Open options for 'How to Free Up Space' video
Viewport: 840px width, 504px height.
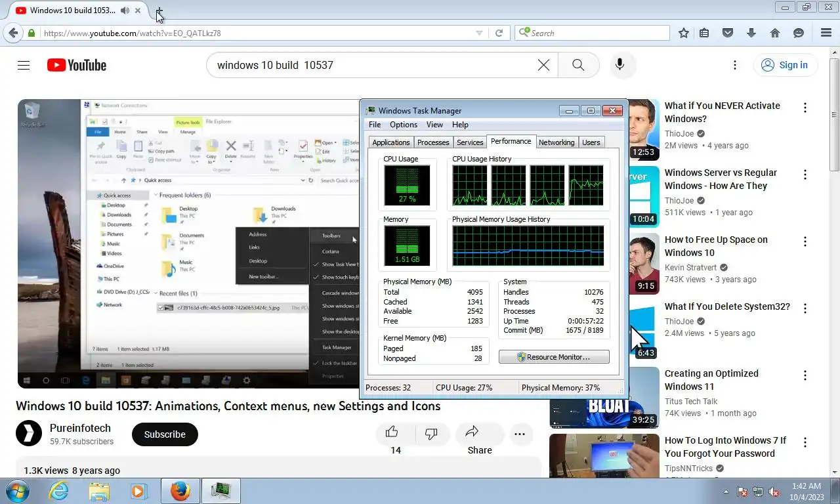[x=805, y=241]
